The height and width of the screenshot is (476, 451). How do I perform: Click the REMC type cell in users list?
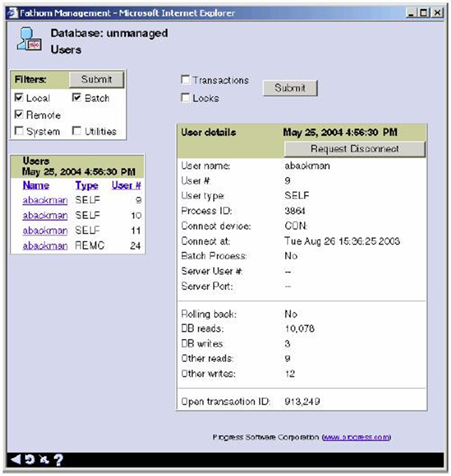(x=90, y=245)
